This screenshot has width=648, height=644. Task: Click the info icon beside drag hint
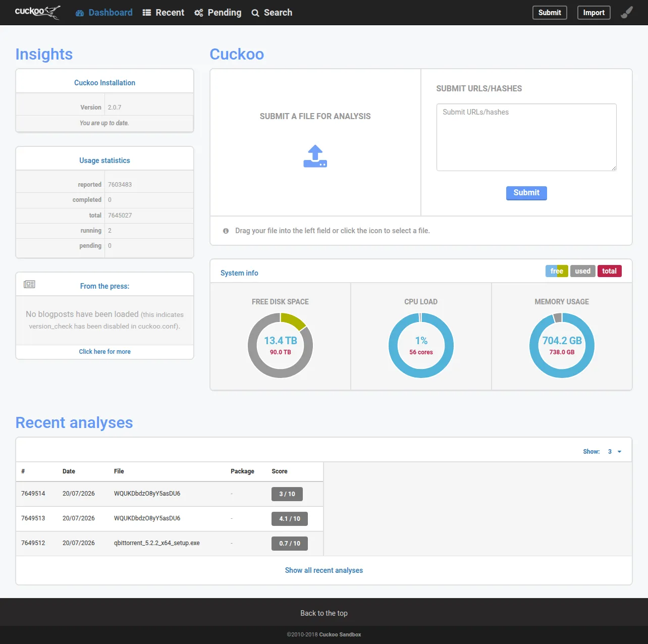pos(226,231)
